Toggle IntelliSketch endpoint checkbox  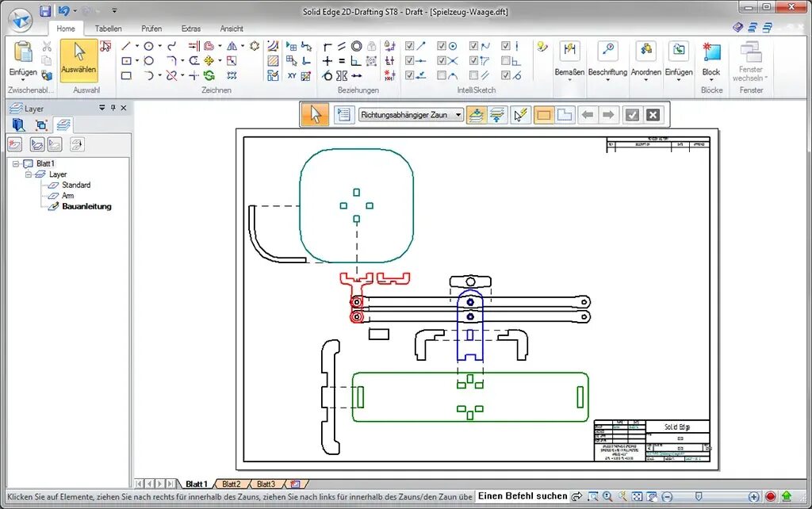[x=409, y=46]
